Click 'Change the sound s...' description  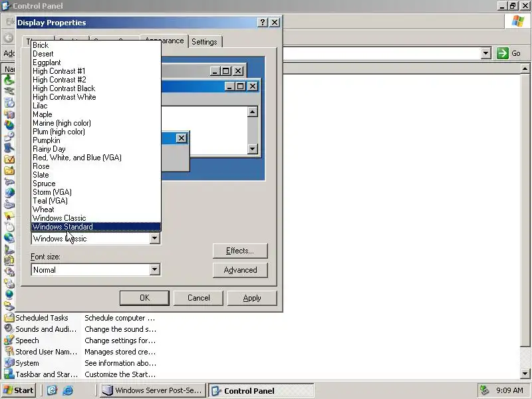click(120, 329)
